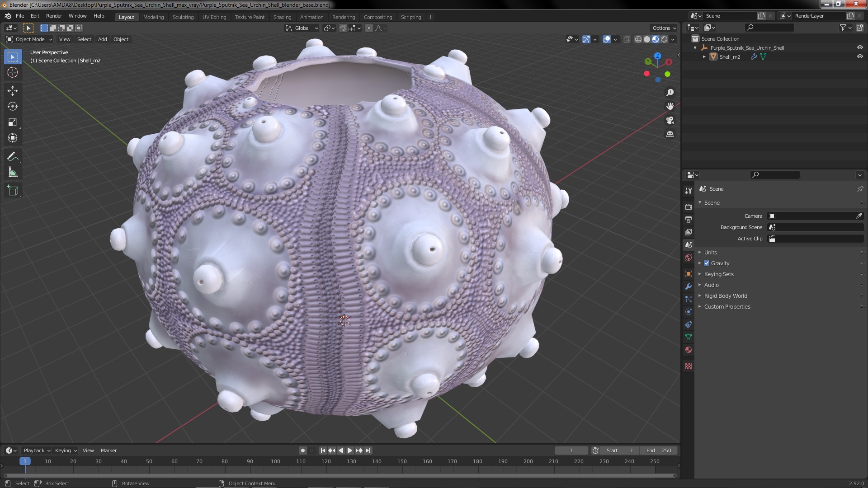Toggle the Gravity checkbox
This screenshot has height=488, width=868.
[707, 263]
